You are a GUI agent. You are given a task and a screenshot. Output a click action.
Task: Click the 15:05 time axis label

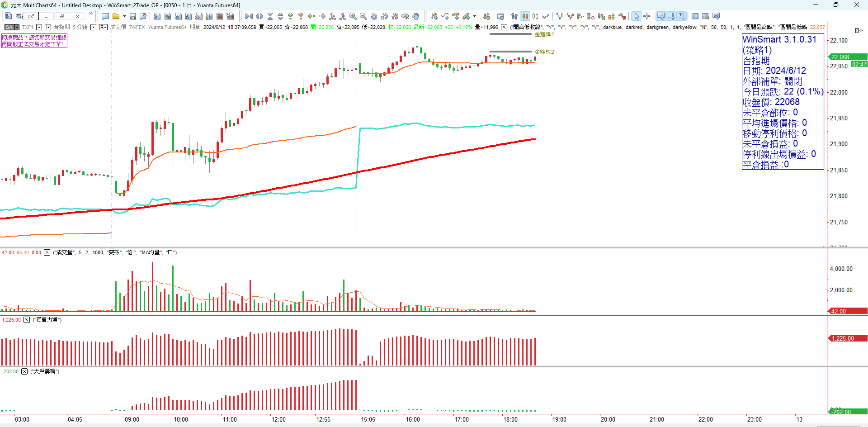[368, 420]
